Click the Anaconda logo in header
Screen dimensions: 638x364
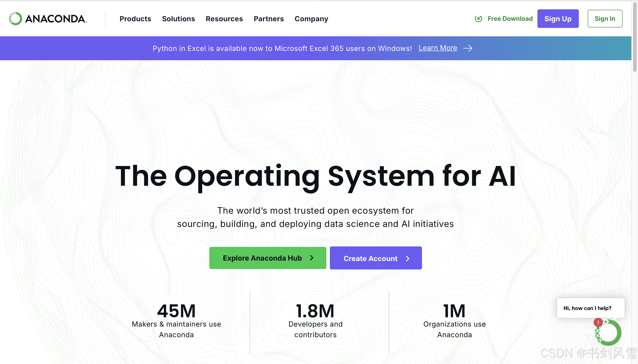(x=48, y=19)
